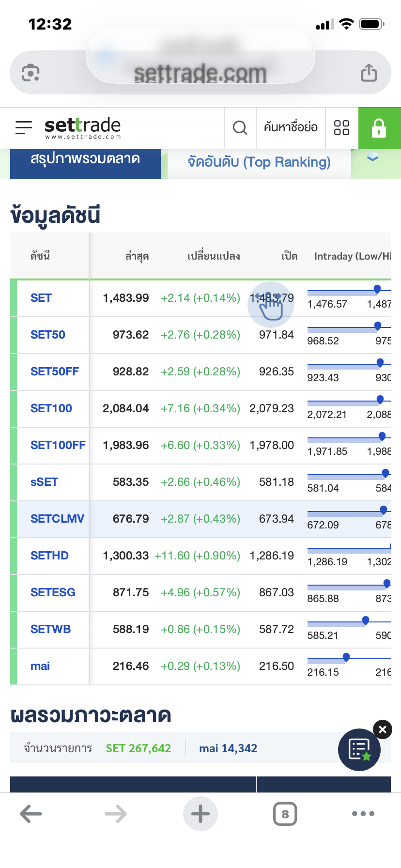Open the tab switcher showing 8 tabs
The height and width of the screenshot is (868, 401).
(285, 814)
